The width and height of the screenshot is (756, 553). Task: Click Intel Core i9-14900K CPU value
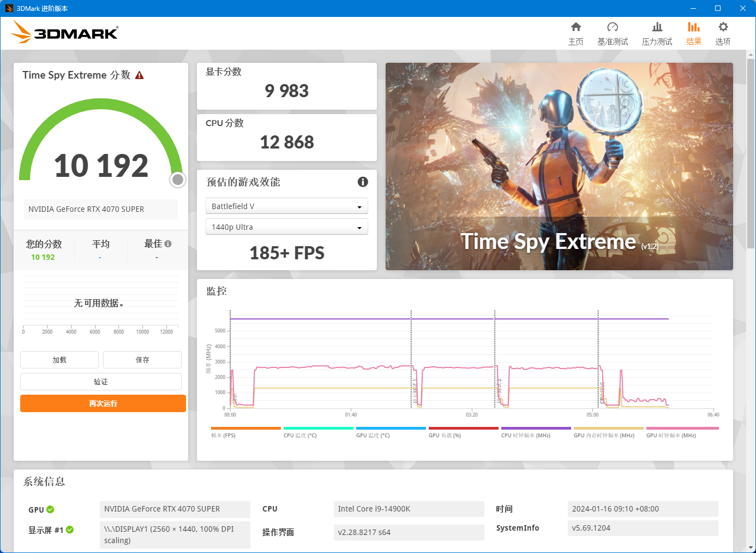click(409, 509)
